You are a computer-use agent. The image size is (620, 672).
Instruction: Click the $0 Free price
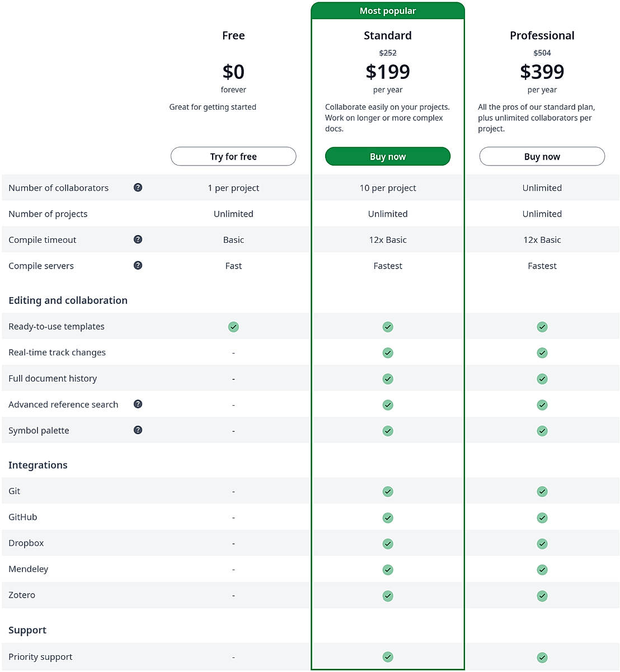click(233, 72)
